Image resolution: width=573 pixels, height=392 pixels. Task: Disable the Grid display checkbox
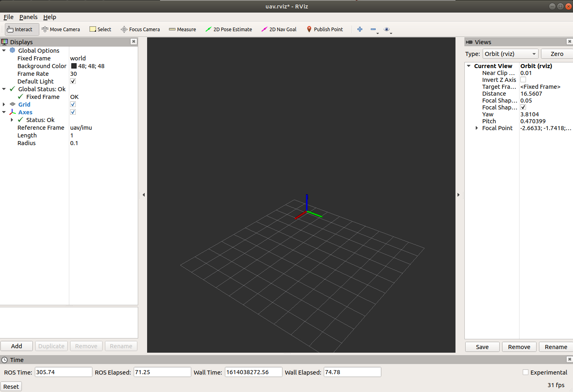73,105
